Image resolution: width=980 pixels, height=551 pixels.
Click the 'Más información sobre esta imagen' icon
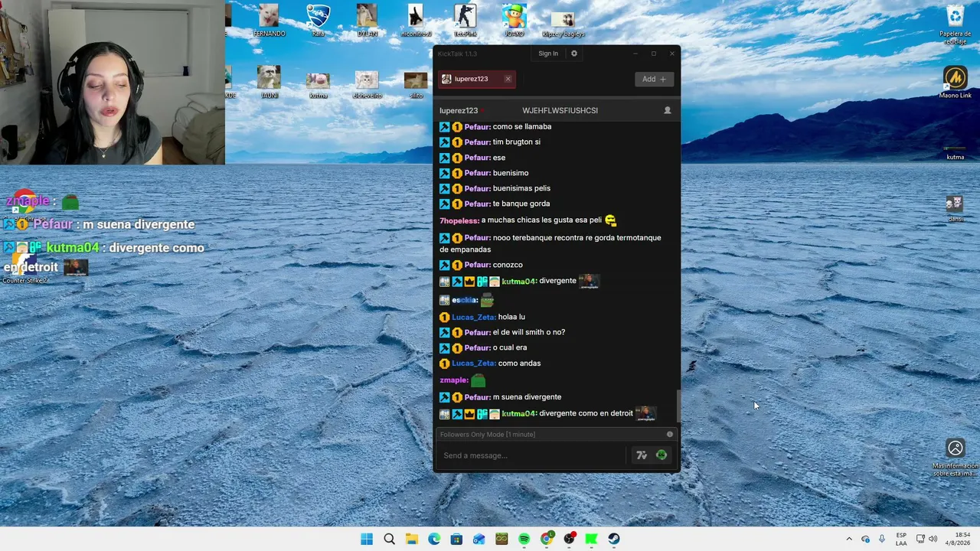tap(955, 458)
